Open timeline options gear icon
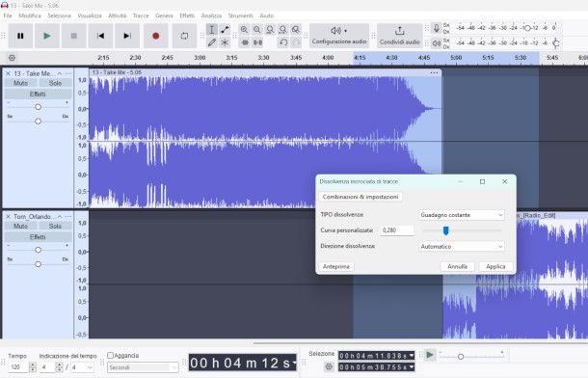 tap(12, 58)
